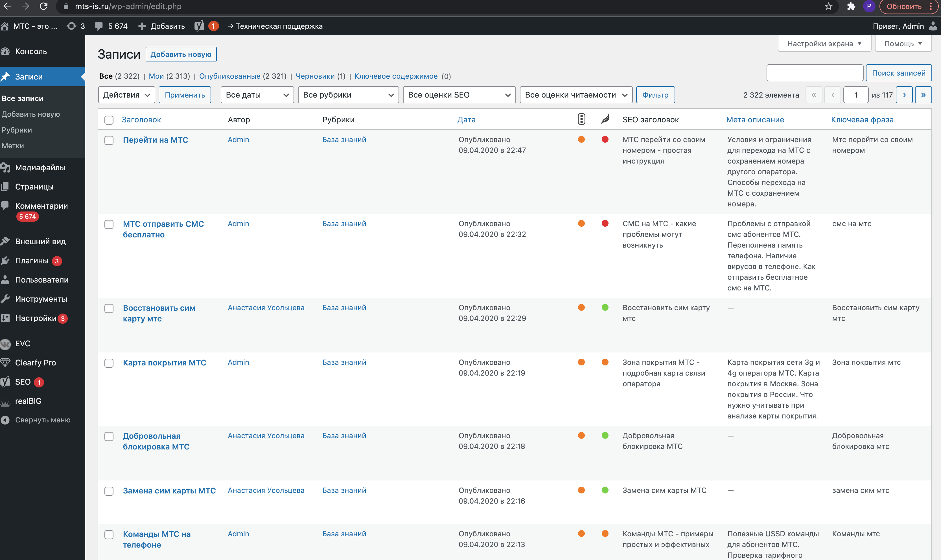Jump to last page double arrow
This screenshot has width=941, height=560.
(x=923, y=95)
